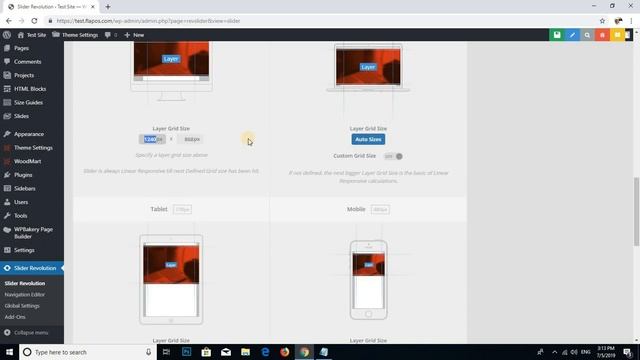This screenshot has height=360, width=640.
Task: Click the Windows search box
Action: [88, 352]
